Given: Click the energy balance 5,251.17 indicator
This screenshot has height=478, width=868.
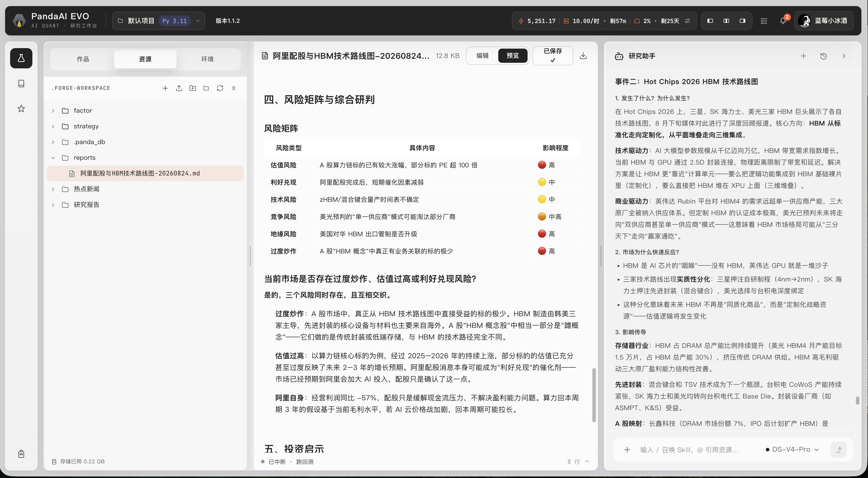Looking at the screenshot, I should tap(537, 21).
